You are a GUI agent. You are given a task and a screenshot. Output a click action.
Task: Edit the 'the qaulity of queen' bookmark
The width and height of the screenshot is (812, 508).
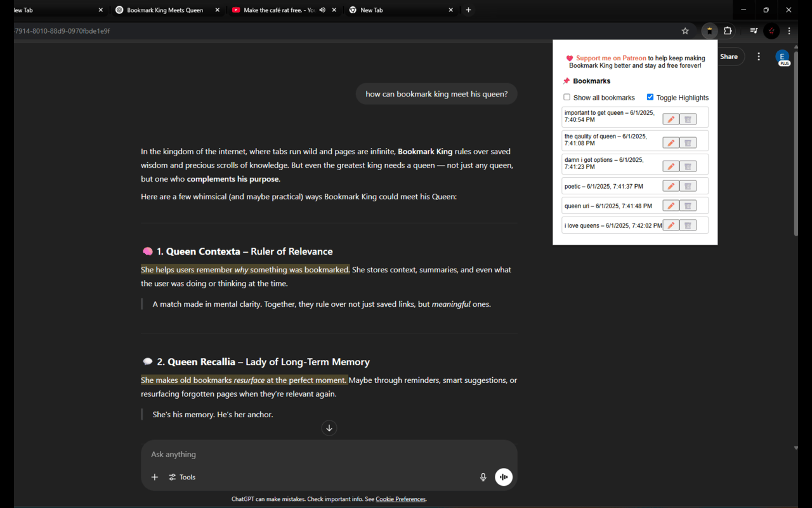click(x=671, y=143)
